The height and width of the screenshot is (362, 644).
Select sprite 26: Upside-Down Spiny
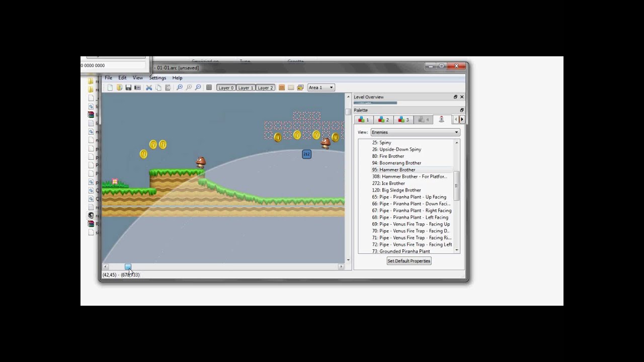[396, 149]
